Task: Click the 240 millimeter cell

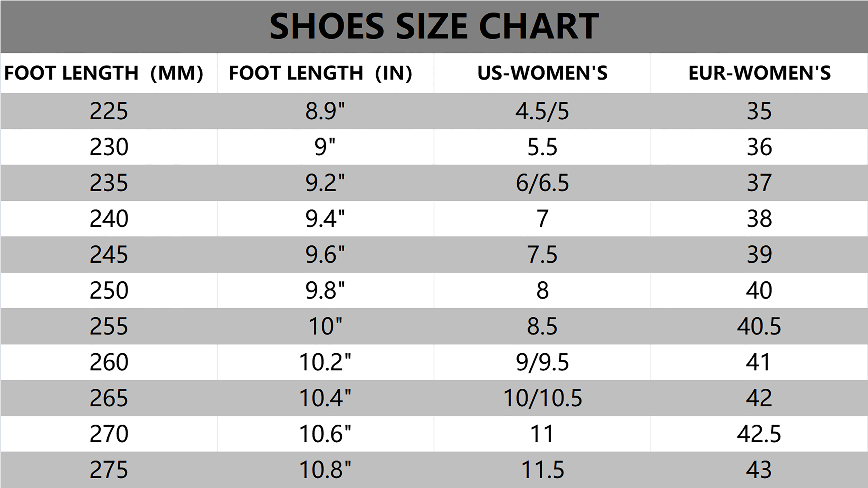Action: [x=109, y=219]
